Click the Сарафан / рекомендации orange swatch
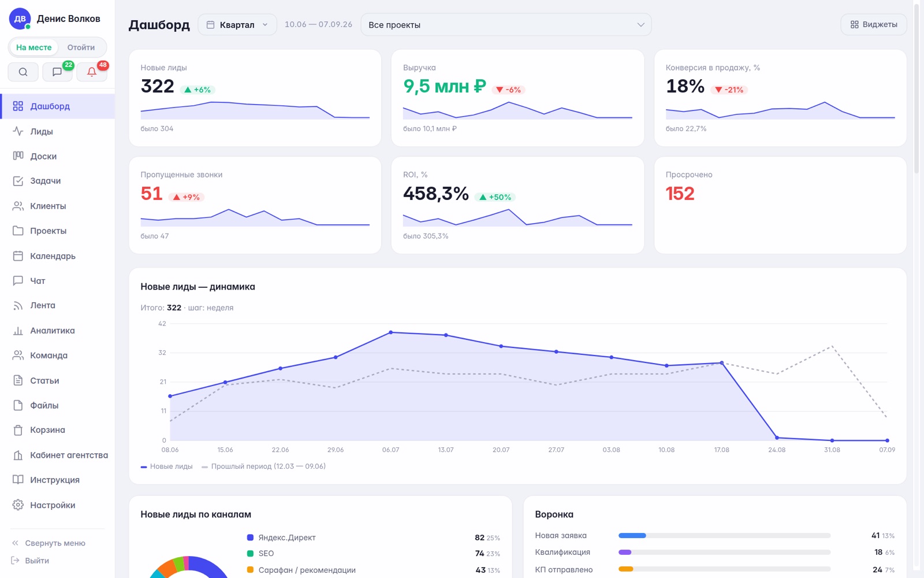Screen dimensions: 924x578 (x=250, y=569)
